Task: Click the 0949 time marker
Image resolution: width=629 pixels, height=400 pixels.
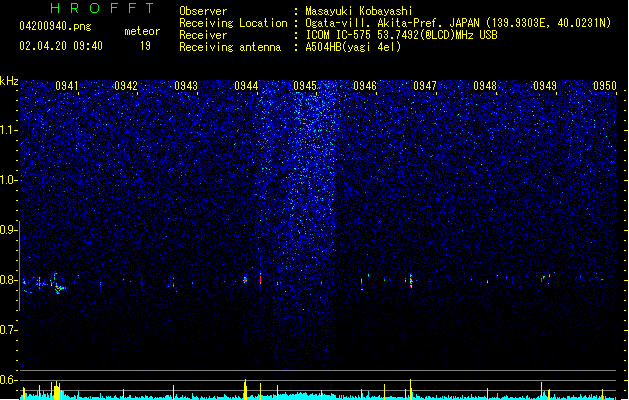Action: [x=545, y=86]
